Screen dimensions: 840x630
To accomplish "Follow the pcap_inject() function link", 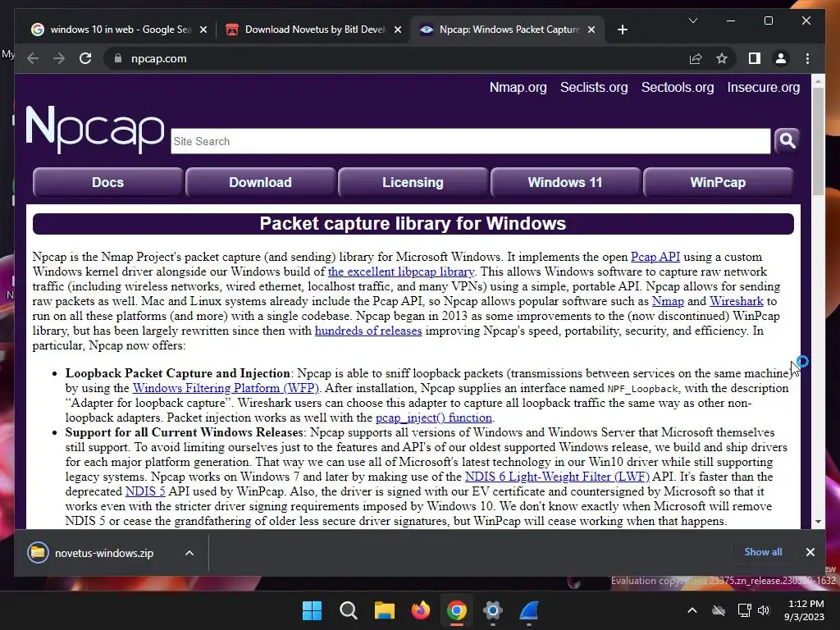I will tap(433, 418).
